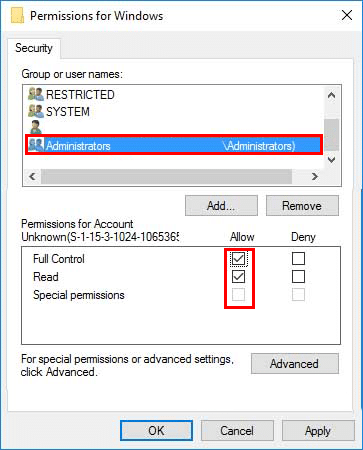Open Advanced permission settings
Image resolution: width=363 pixels, height=450 pixels.
(x=295, y=364)
